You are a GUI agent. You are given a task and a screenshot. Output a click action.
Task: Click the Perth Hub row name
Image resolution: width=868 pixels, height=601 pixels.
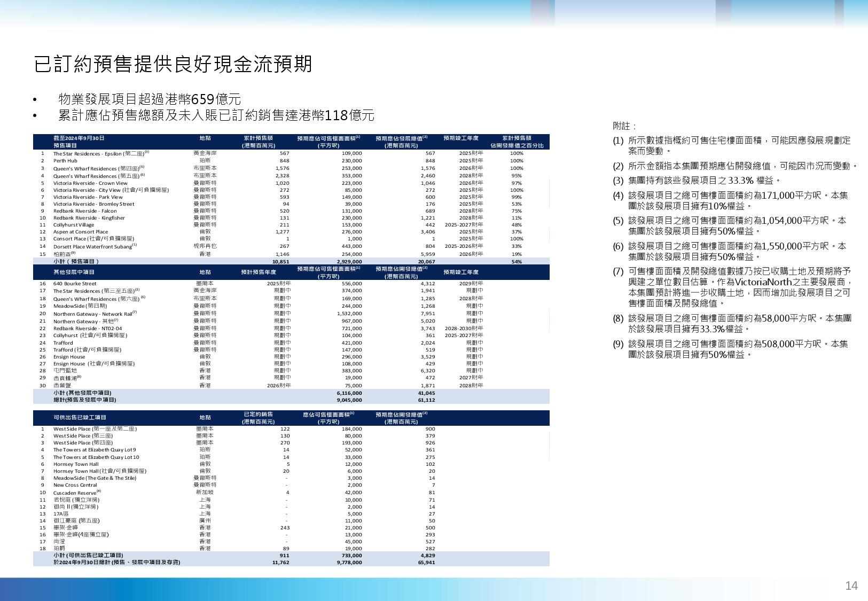pyautogui.click(x=65, y=161)
